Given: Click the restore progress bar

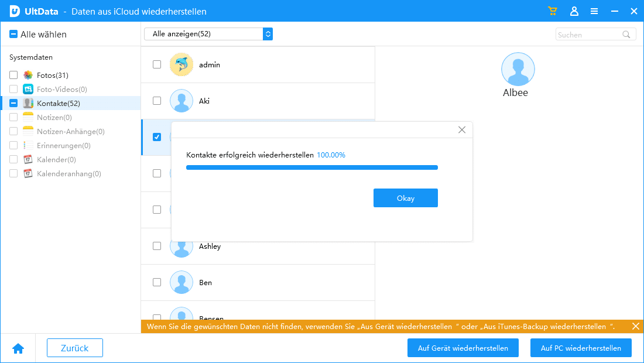Looking at the screenshot, I should 311,167.
